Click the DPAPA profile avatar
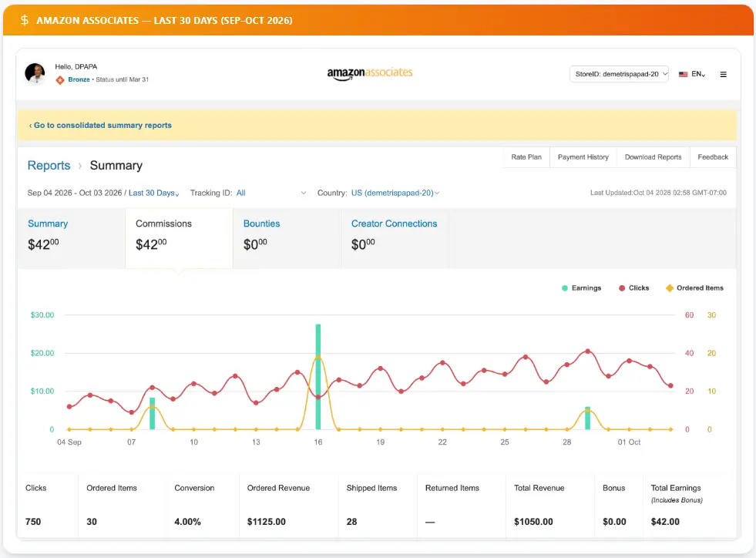 [35, 74]
